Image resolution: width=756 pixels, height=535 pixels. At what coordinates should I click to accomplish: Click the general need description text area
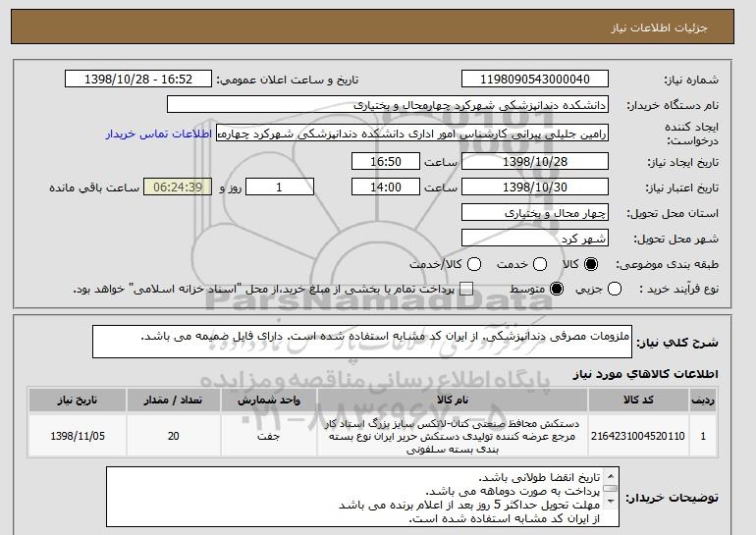(x=362, y=342)
